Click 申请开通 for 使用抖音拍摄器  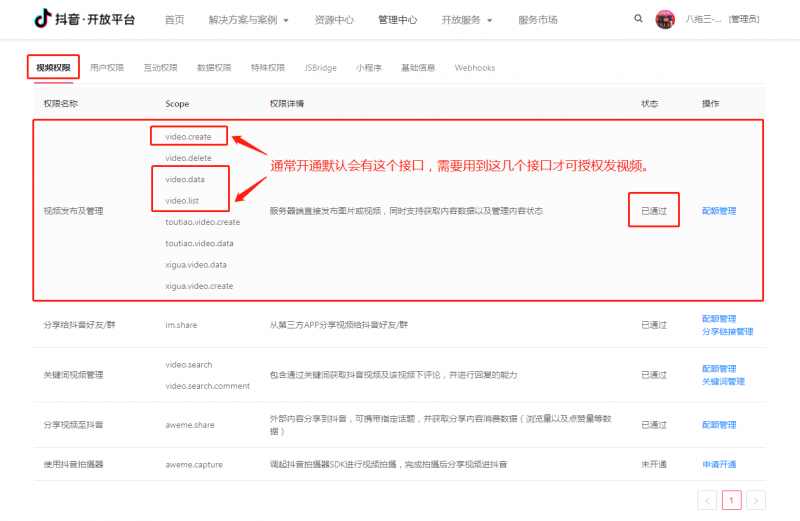[x=719, y=465]
